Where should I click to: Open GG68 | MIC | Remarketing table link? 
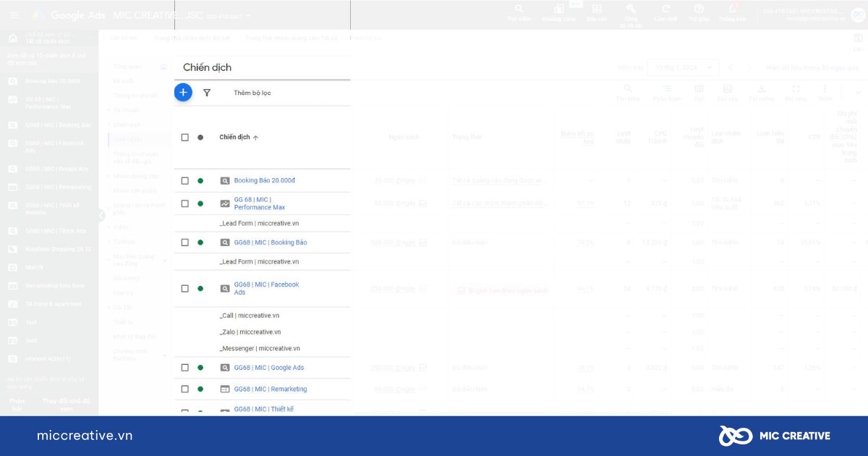pyautogui.click(x=271, y=389)
